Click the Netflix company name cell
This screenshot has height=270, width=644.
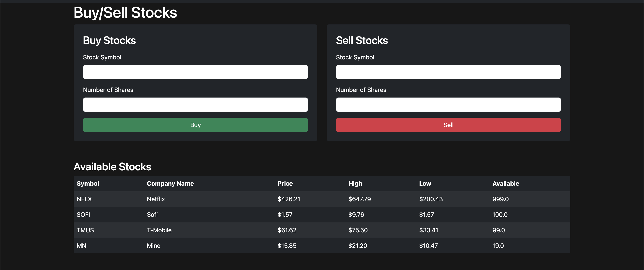[x=155, y=199]
